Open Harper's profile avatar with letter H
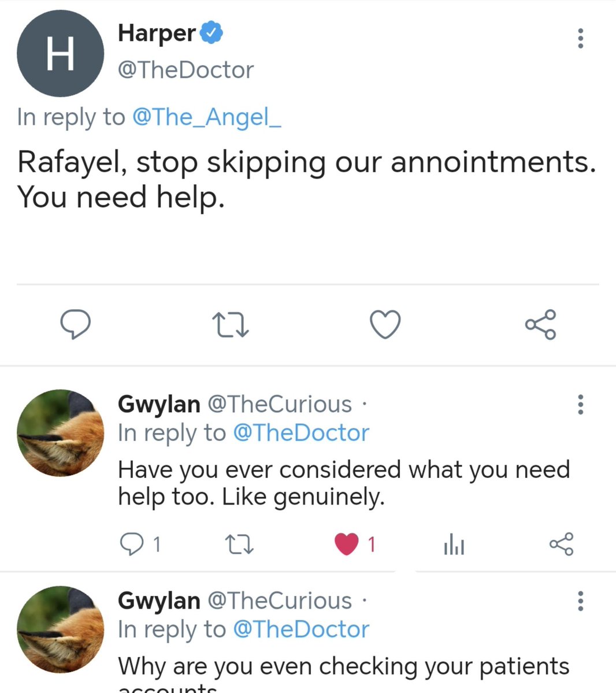 coord(61,54)
